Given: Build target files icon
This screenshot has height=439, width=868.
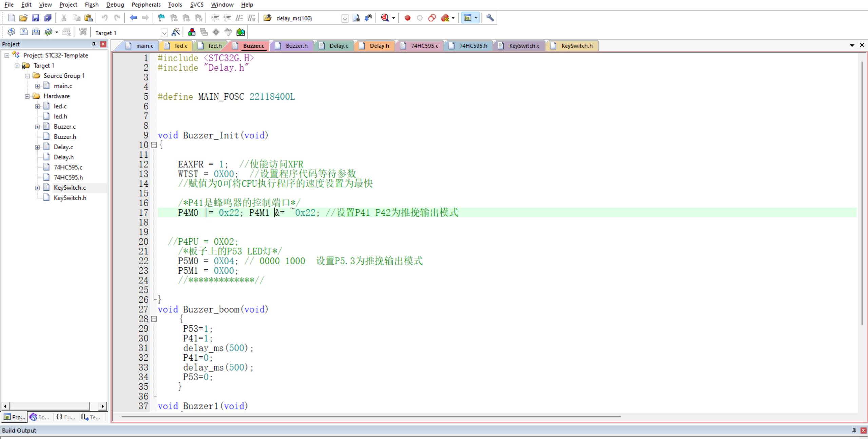Looking at the screenshot, I should [x=23, y=32].
